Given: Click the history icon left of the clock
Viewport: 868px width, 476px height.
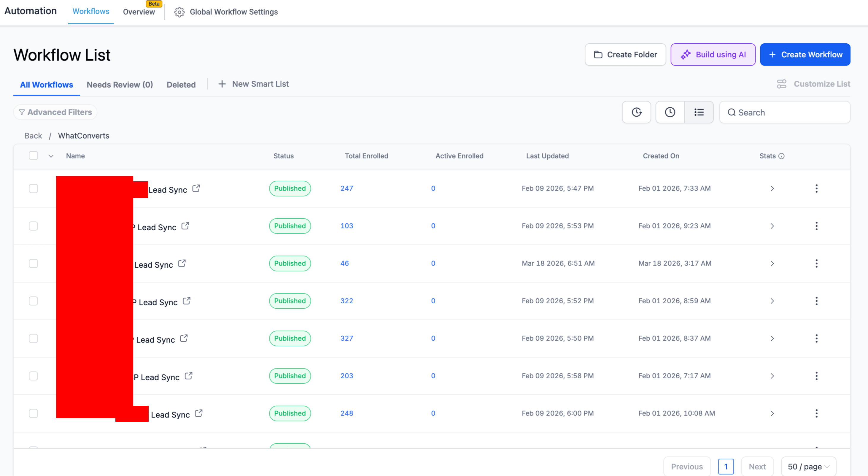Looking at the screenshot, I should 637,112.
